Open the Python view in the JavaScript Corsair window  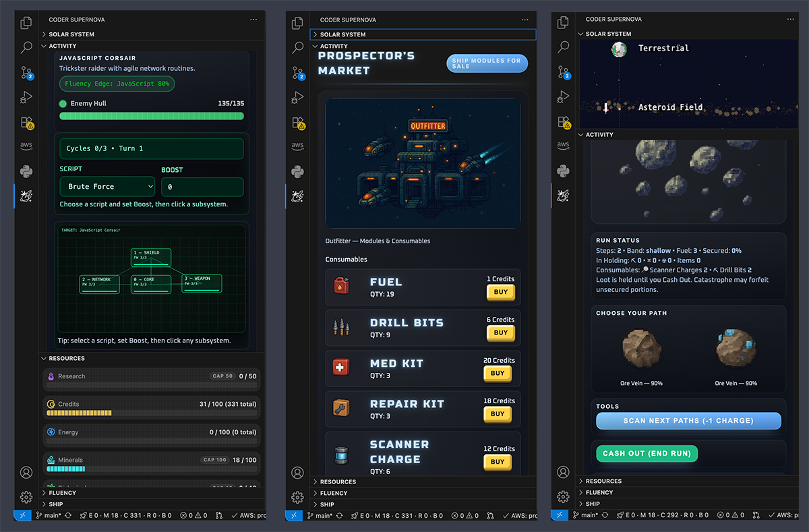(x=26, y=171)
